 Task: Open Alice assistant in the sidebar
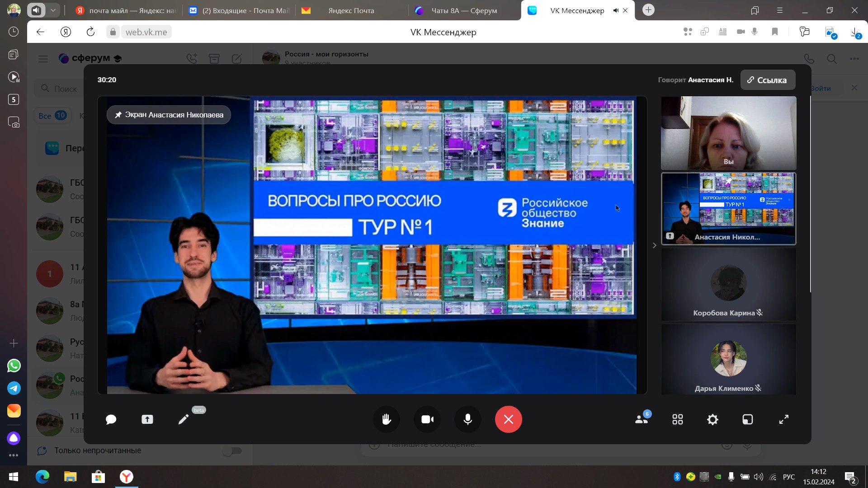point(14,438)
